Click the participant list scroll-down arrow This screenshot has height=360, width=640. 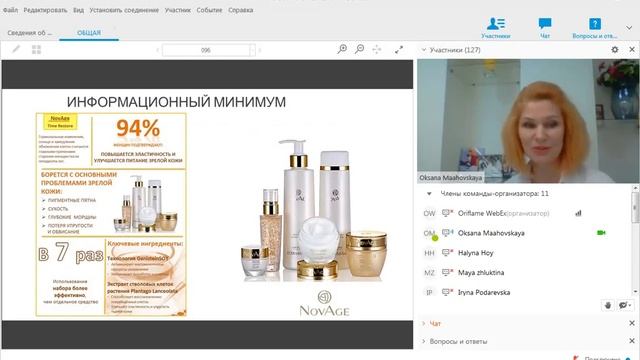pos(636,291)
